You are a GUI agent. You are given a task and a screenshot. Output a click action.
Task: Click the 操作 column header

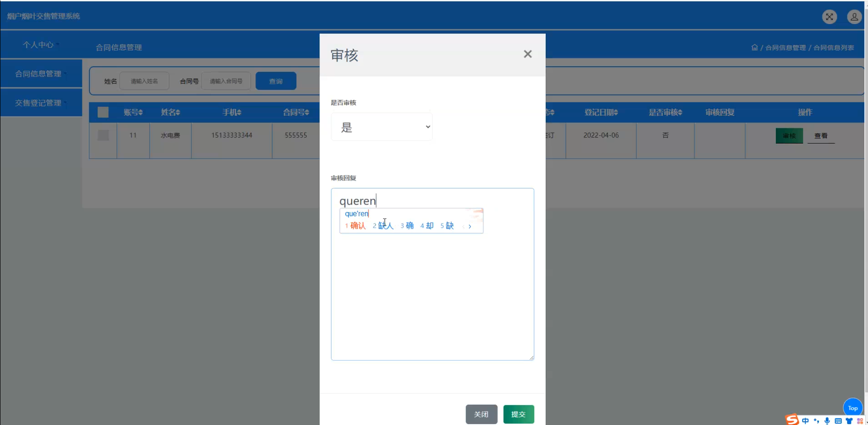click(x=805, y=112)
